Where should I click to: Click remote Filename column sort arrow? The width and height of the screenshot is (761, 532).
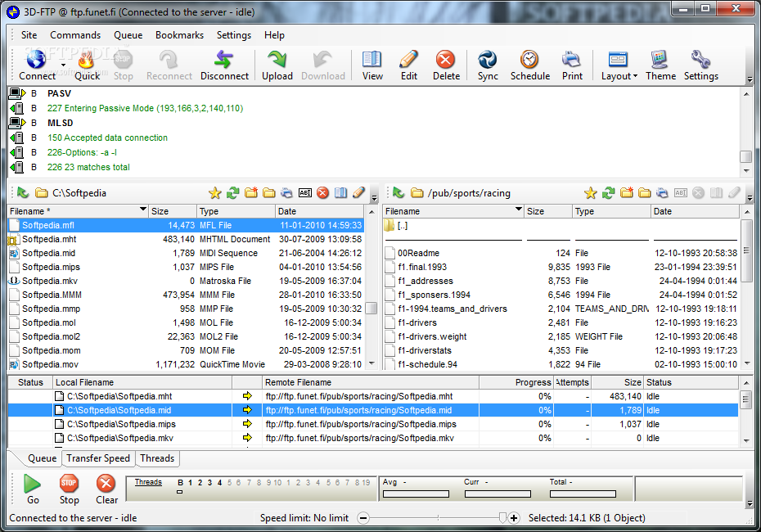coord(518,210)
